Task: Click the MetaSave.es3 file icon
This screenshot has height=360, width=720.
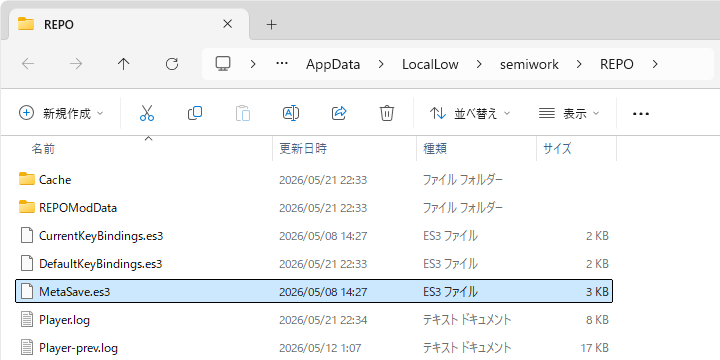Action: click(x=28, y=292)
